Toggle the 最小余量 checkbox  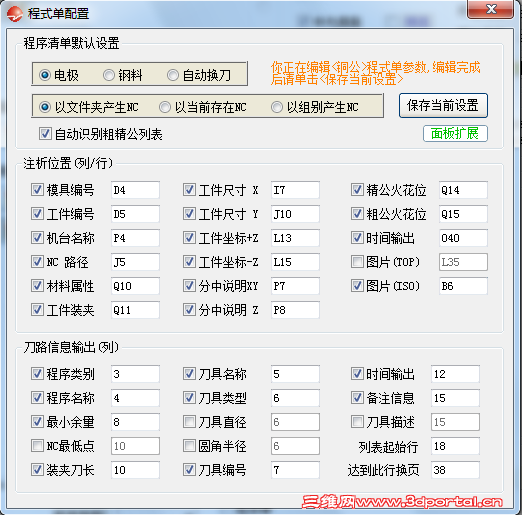[37, 422]
